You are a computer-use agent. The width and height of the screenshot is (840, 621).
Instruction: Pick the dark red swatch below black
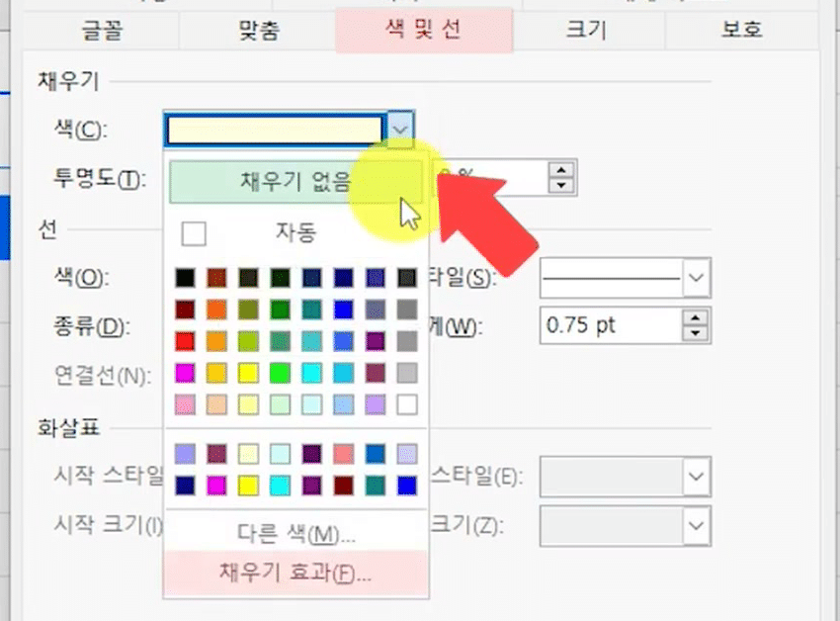tap(185, 310)
